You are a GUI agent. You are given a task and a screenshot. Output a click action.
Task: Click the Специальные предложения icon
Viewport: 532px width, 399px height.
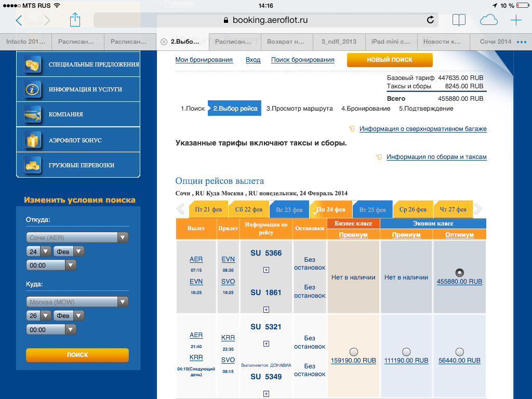tap(33, 64)
